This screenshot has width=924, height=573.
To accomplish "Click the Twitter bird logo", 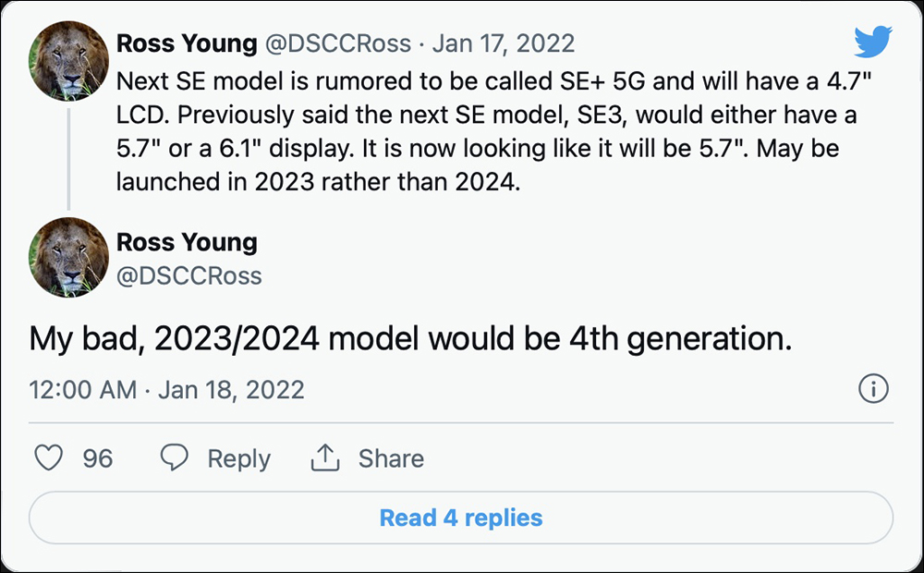I will pyautogui.click(x=873, y=42).
